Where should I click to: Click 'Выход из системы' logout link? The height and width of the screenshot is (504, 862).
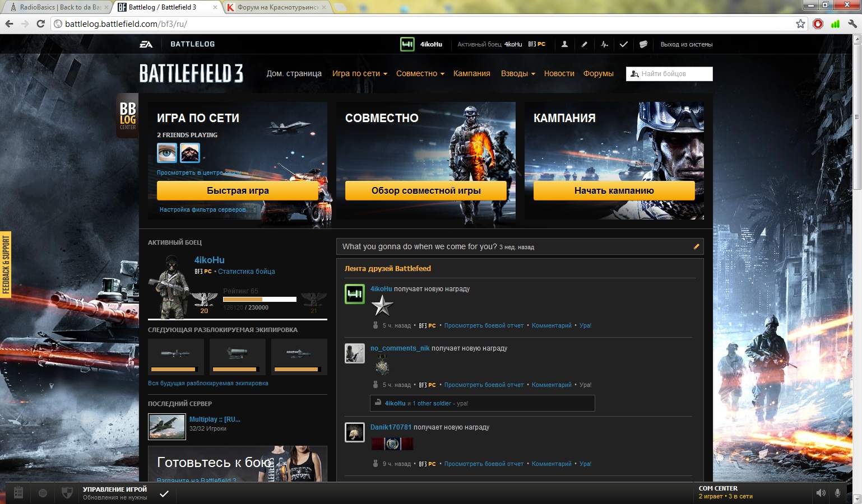[x=687, y=44]
